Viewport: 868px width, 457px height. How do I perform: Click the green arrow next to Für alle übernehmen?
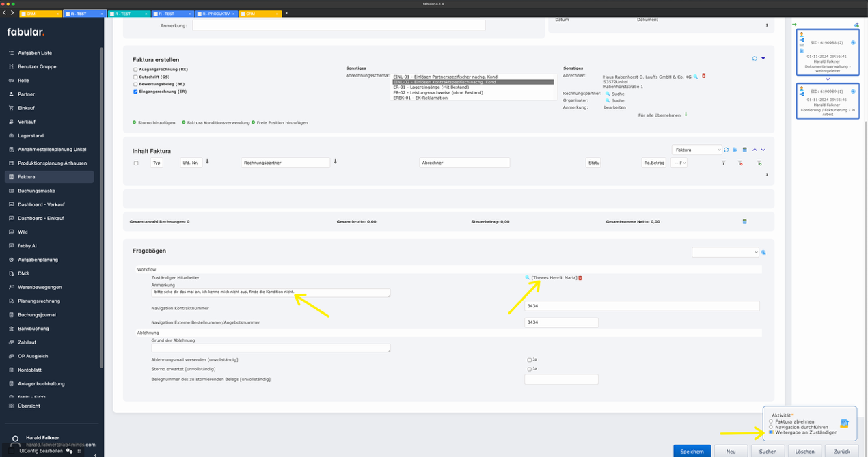click(686, 115)
